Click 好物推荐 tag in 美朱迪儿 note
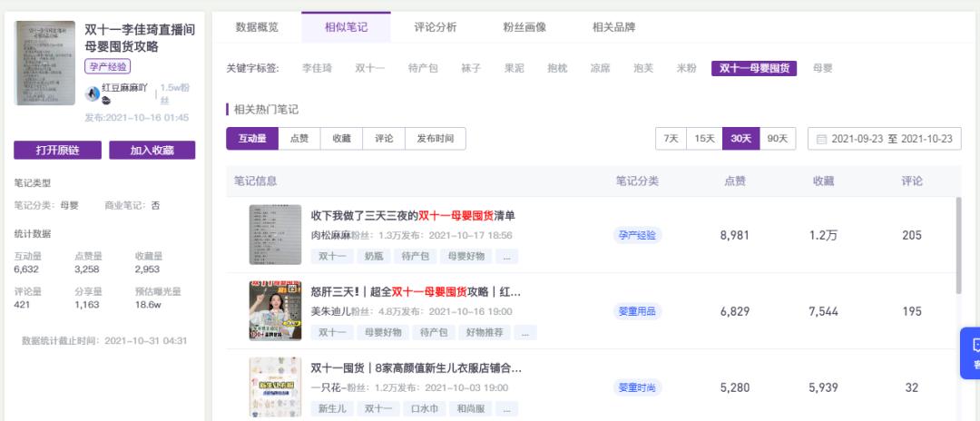The height and width of the screenshot is (421, 980). click(485, 332)
